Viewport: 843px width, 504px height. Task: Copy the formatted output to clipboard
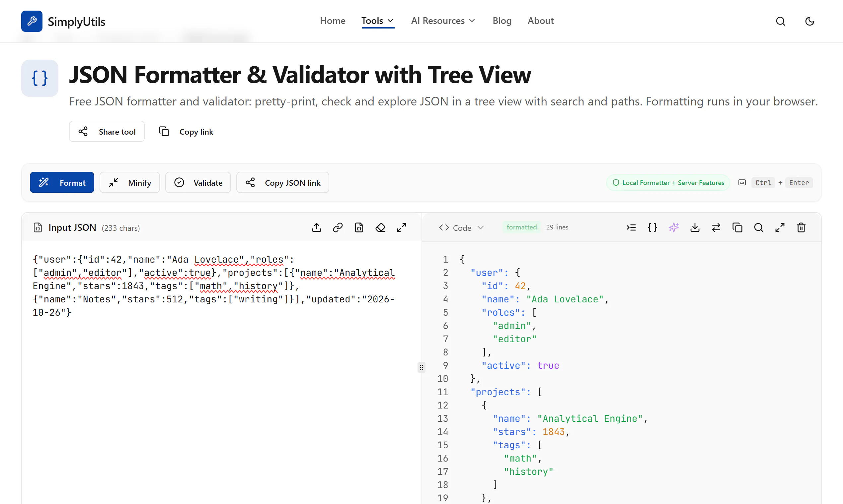click(x=737, y=227)
